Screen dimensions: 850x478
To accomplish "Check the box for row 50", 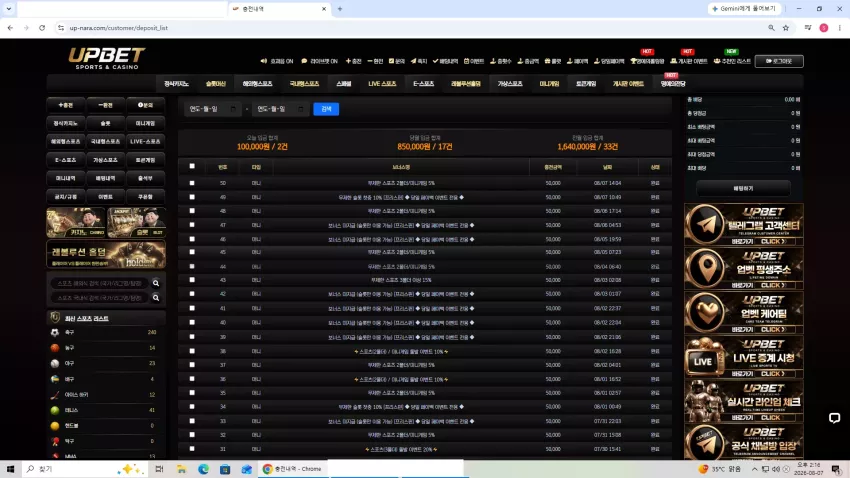I will pos(192,183).
